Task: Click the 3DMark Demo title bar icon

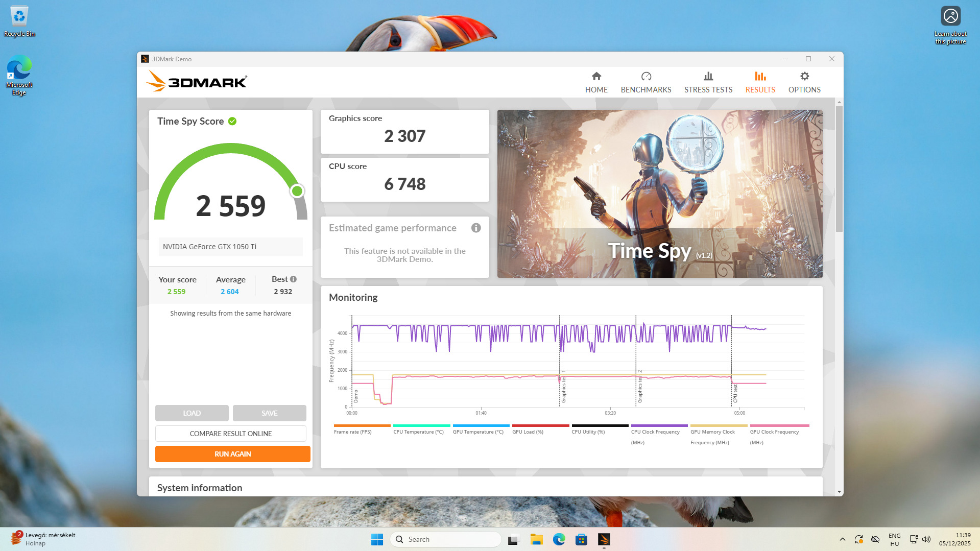Action: (145, 59)
